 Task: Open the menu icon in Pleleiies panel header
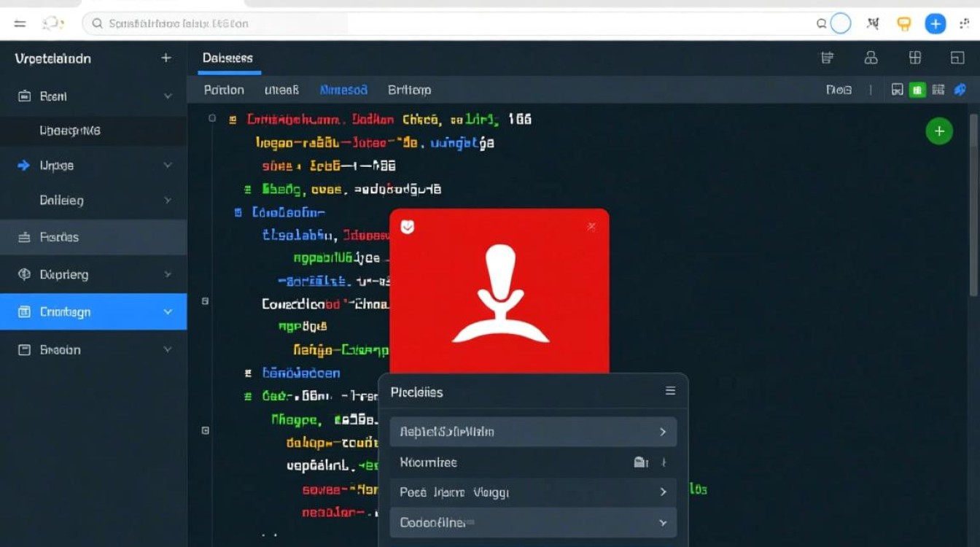coord(670,392)
